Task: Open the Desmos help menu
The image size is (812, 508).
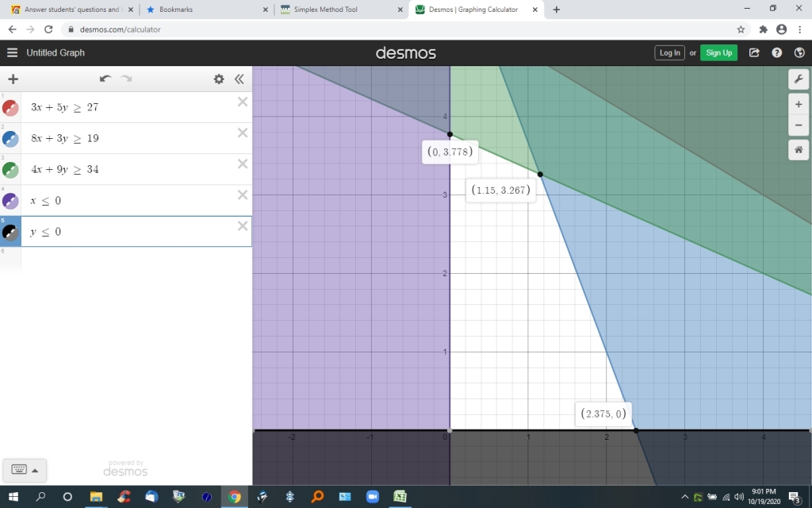Action: click(777, 53)
